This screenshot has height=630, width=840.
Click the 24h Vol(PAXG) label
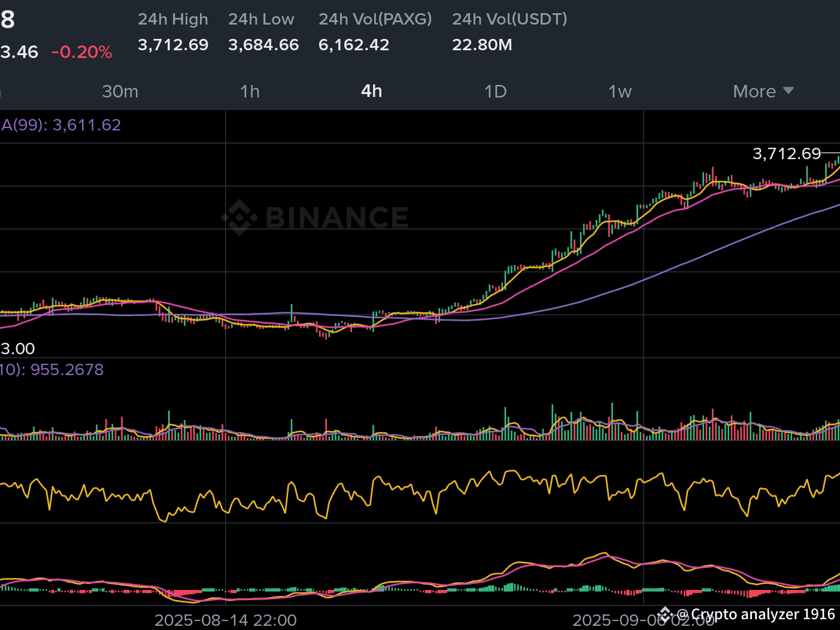(375, 19)
